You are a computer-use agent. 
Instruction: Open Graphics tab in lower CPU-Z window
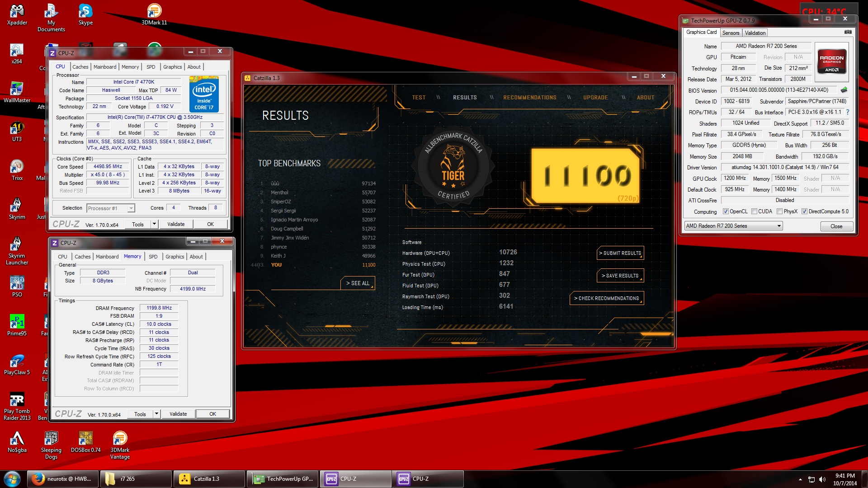[x=175, y=257]
